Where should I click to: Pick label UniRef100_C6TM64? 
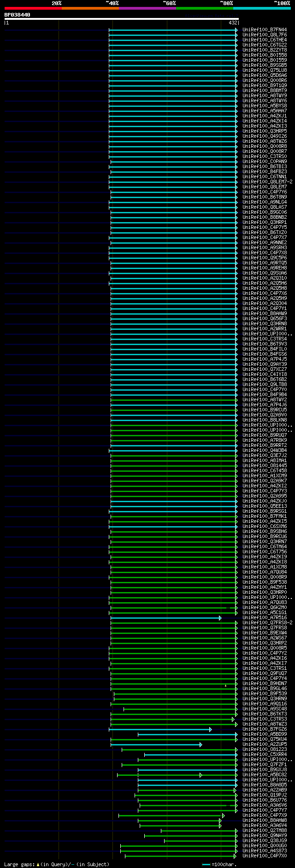point(265,547)
